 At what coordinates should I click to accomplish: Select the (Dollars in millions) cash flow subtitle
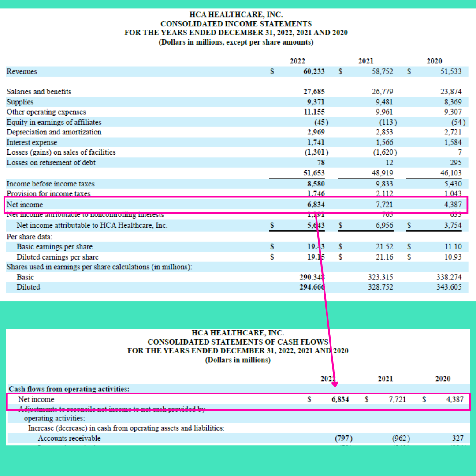click(x=238, y=361)
